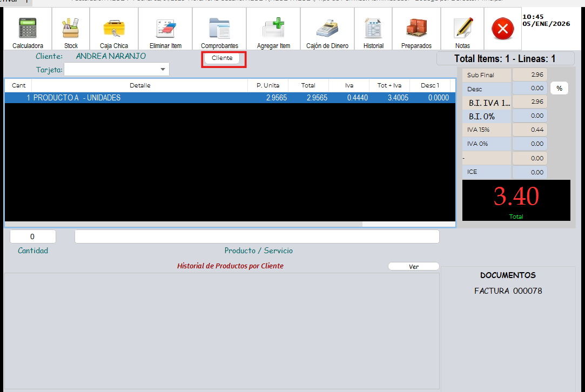Open Cajón de Dinero cash drawer
585x392 pixels.
[x=327, y=30]
